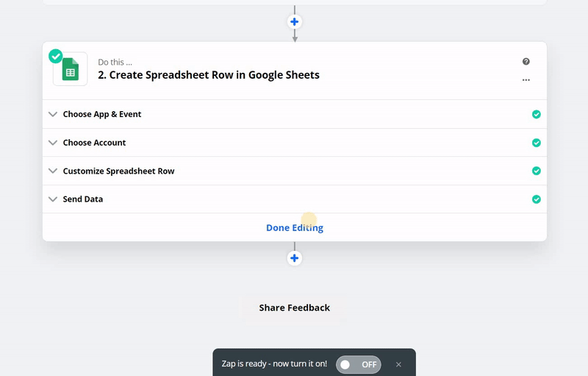The image size is (588, 376).
Task: Click the Done Editing link
Action: tap(294, 228)
